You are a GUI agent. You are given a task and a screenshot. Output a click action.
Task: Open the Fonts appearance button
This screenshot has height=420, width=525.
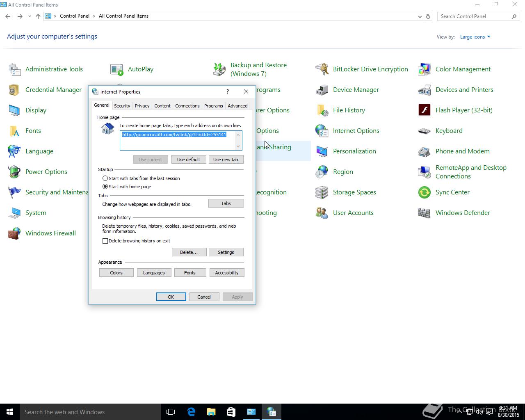190,273
